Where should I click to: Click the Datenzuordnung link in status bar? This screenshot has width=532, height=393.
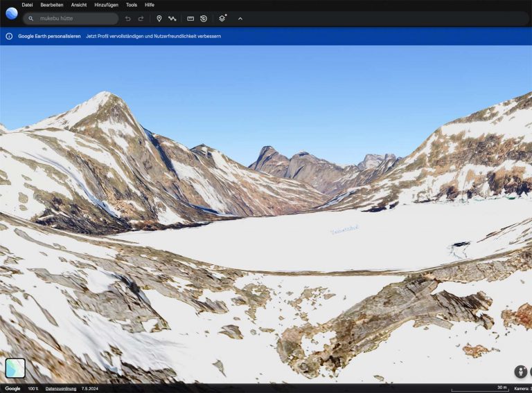point(60,389)
